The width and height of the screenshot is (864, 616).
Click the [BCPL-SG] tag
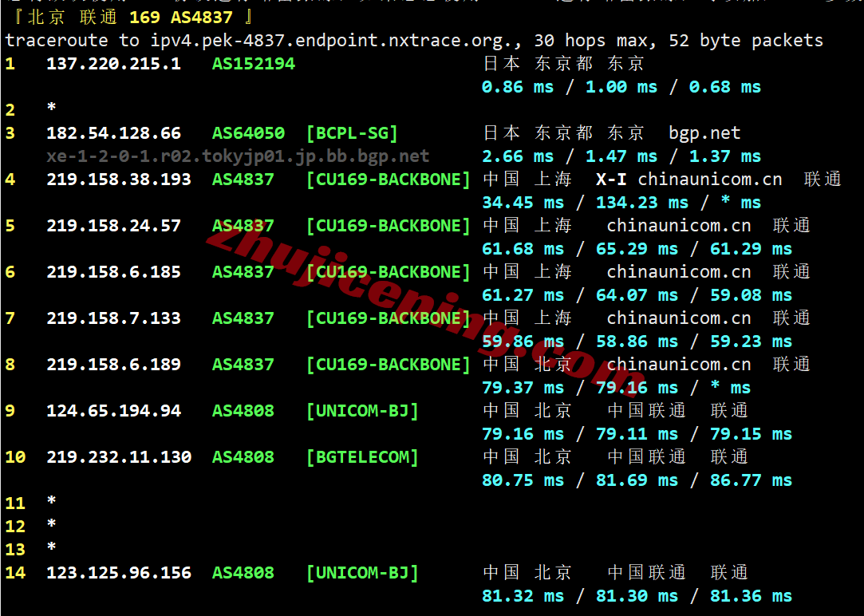click(x=352, y=133)
